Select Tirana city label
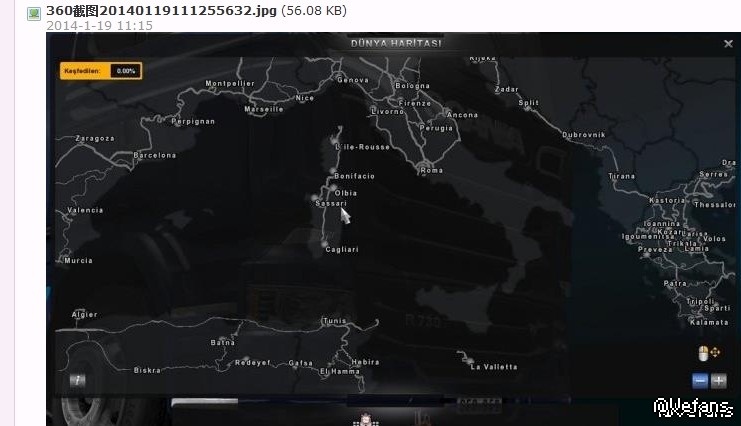The height and width of the screenshot is (426, 741). point(621,176)
